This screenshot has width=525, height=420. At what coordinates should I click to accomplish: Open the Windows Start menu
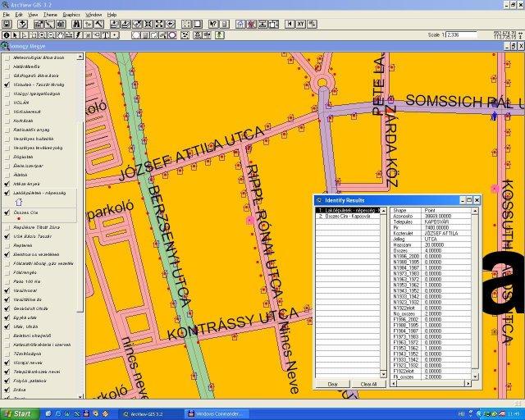tap(17, 413)
